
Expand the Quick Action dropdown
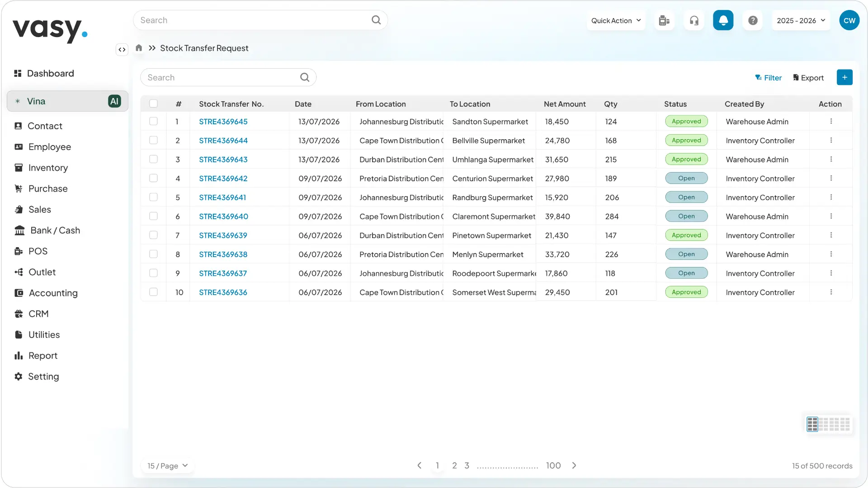click(x=616, y=20)
